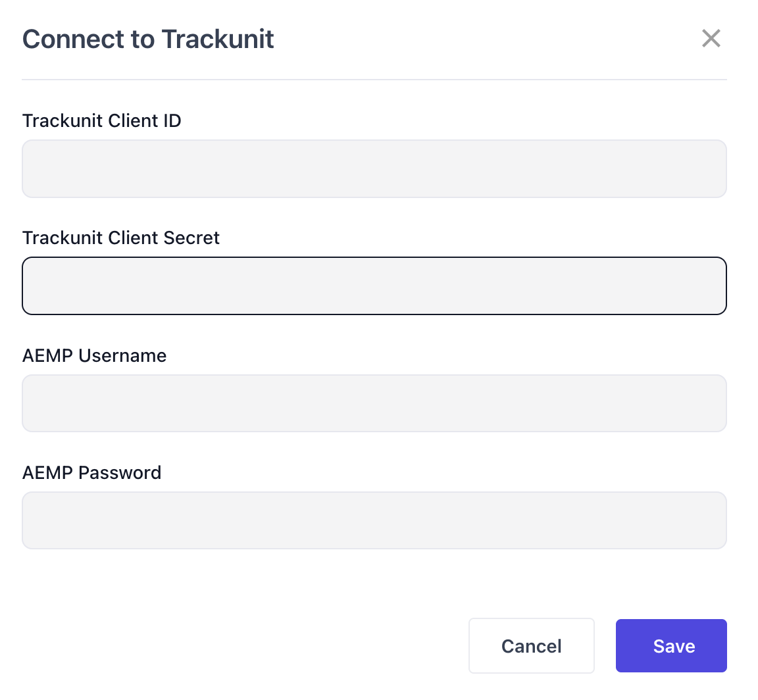Click the AEMP Password label text
Screen dimensions: 758x700
tap(92, 473)
